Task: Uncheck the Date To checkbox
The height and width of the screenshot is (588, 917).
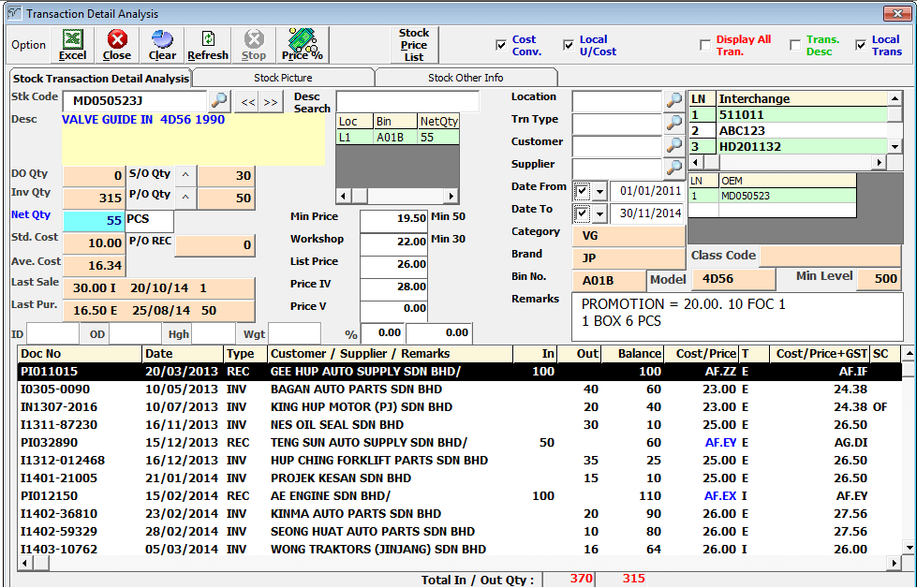Action: (x=583, y=213)
